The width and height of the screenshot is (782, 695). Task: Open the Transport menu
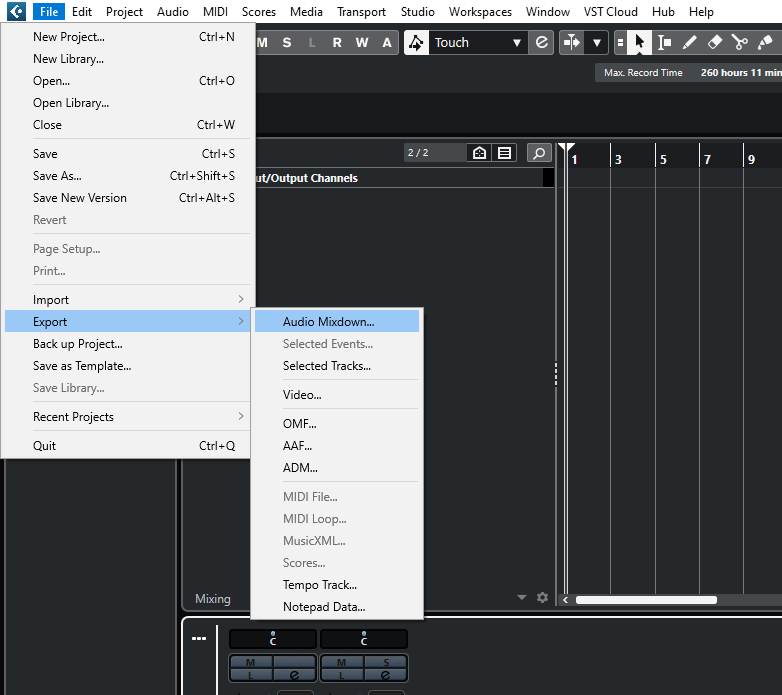coord(361,11)
